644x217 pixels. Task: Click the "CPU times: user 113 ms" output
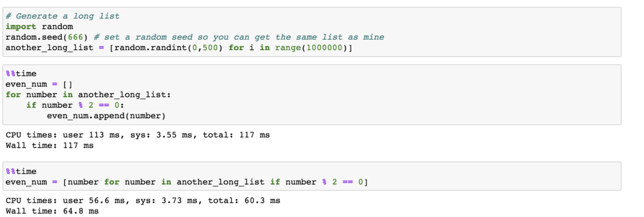(137, 135)
